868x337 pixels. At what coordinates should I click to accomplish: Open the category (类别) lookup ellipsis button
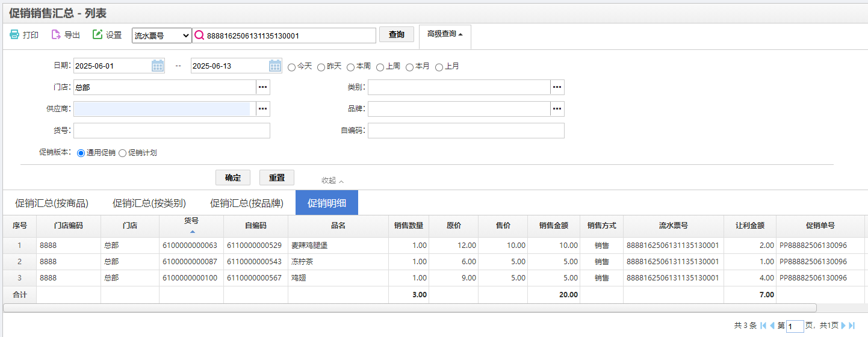557,87
